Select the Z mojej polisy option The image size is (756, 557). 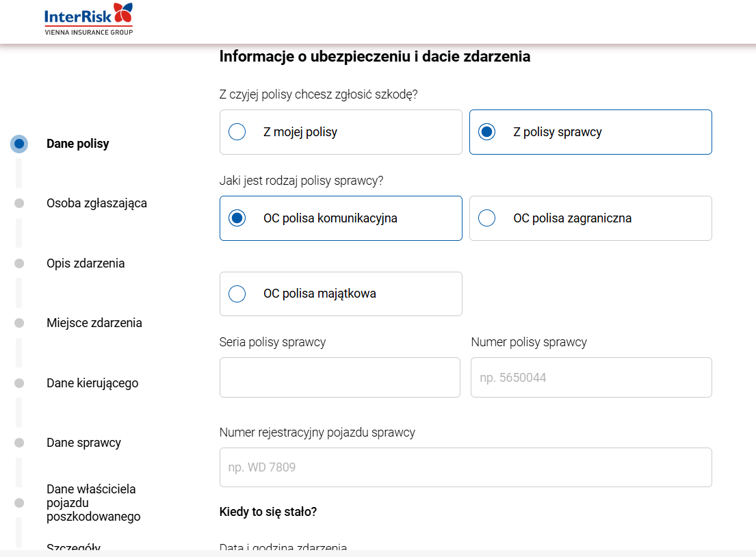pyautogui.click(x=340, y=131)
